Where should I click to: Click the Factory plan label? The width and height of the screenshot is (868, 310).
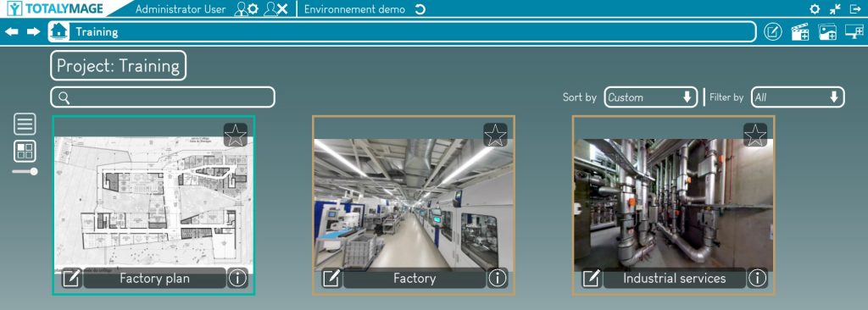tap(154, 279)
